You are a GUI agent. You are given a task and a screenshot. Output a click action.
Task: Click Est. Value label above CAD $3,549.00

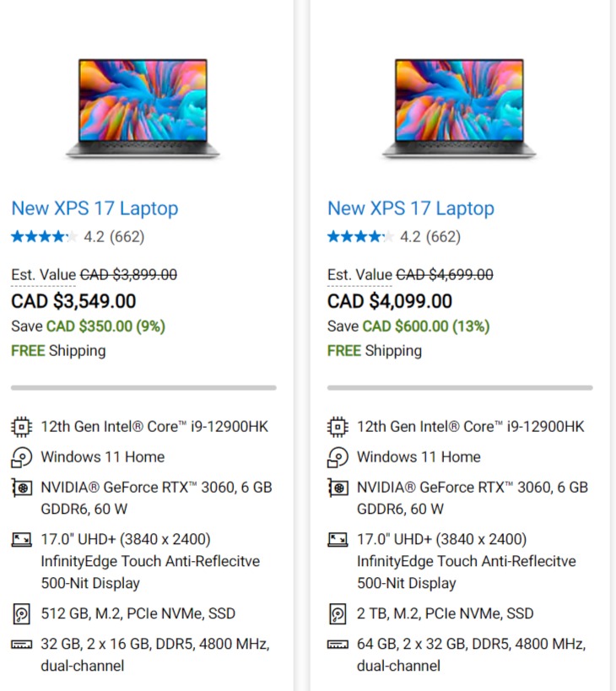point(43,274)
